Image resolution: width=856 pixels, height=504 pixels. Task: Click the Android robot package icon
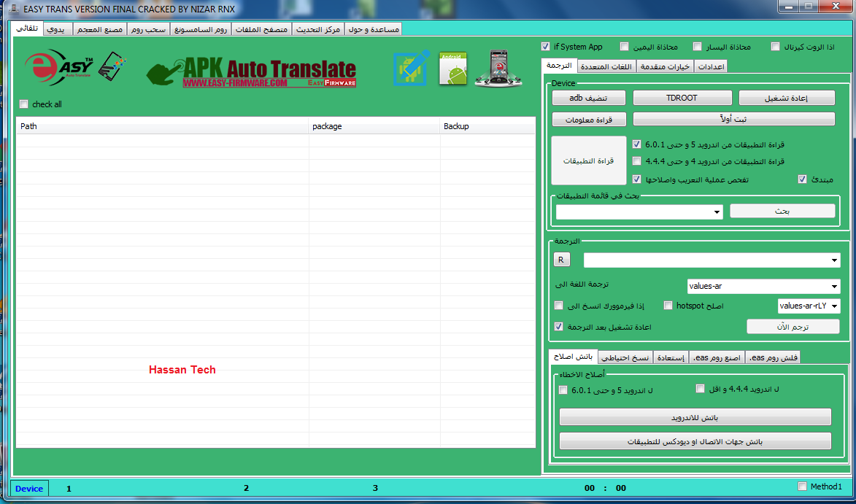[453, 69]
